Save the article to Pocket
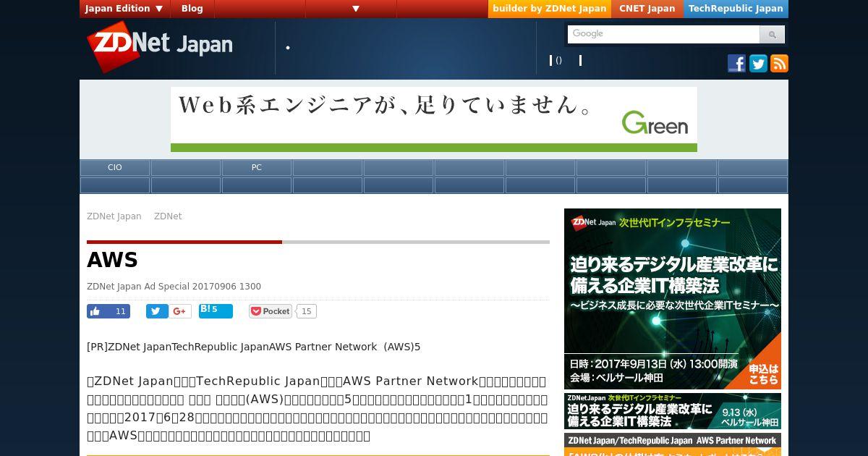Screen dimensions: 868x456 click(271, 311)
